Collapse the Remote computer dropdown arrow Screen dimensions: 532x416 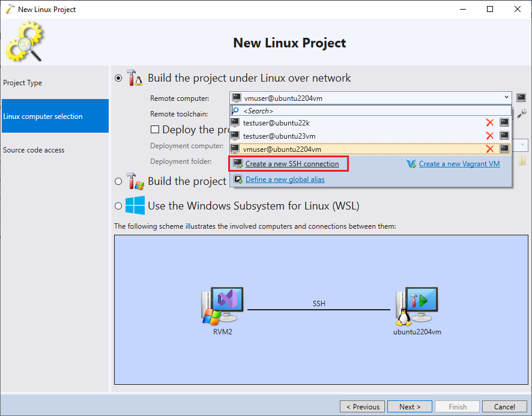[x=506, y=97]
